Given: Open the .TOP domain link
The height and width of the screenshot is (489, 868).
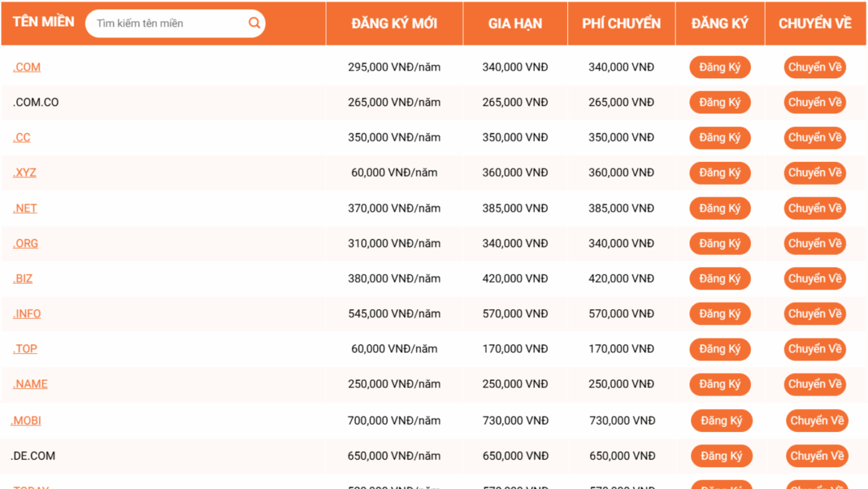Looking at the screenshot, I should coord(25,349).
